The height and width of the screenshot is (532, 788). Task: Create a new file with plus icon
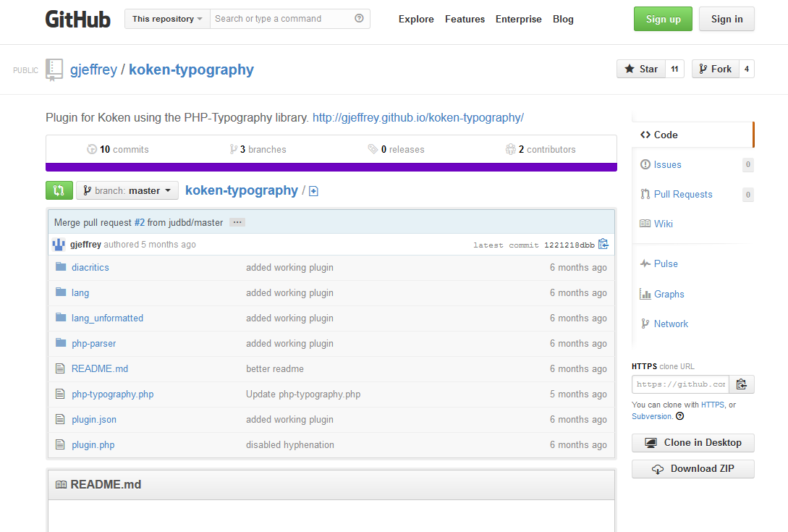point(313,191)
